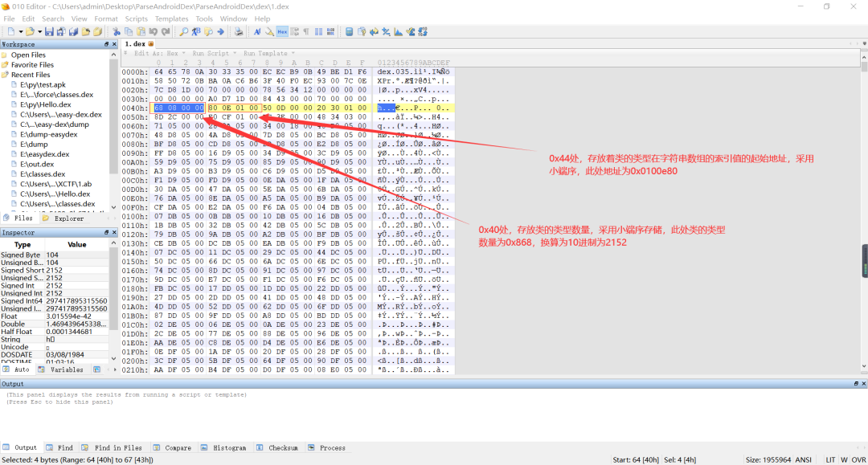Click the Goto blue arrow icon
The width and height of the screenshot is (868, 465).
coord(220,31)
